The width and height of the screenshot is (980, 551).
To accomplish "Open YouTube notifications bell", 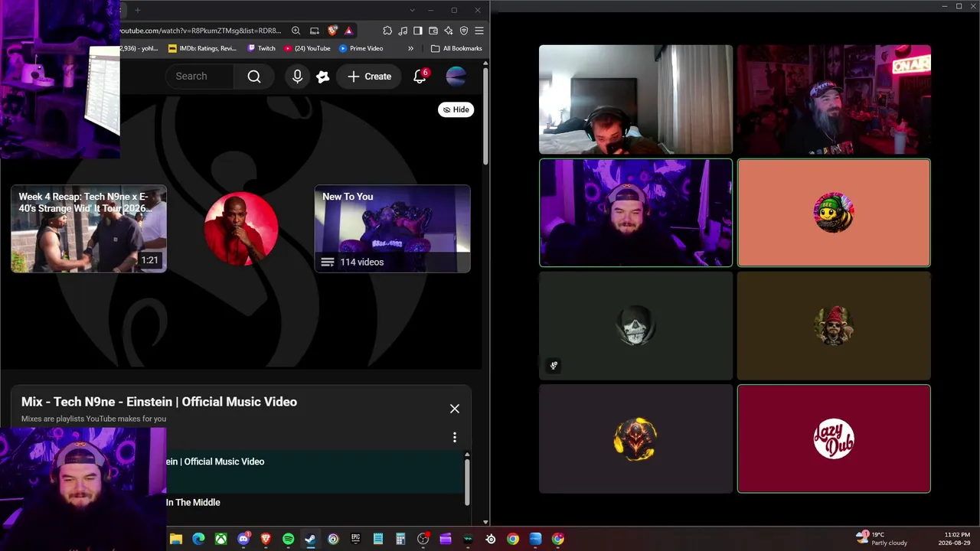I will click(x=420, y=77).
